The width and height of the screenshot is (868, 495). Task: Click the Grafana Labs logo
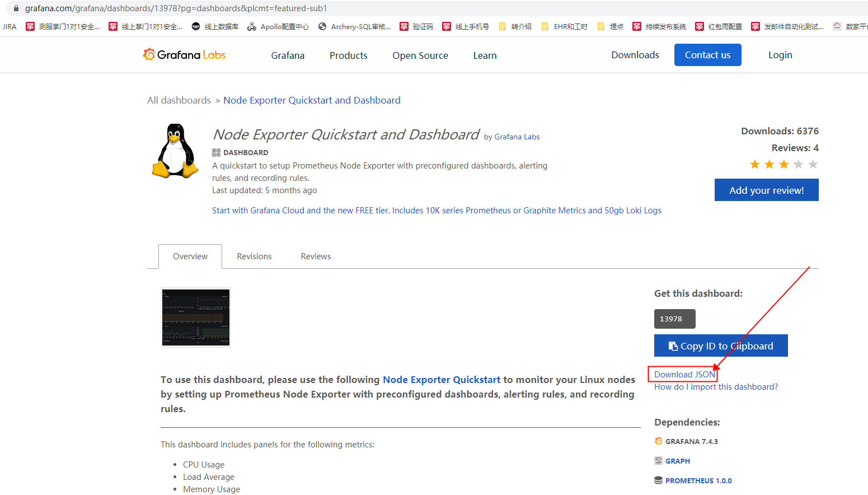coord(184,55)
